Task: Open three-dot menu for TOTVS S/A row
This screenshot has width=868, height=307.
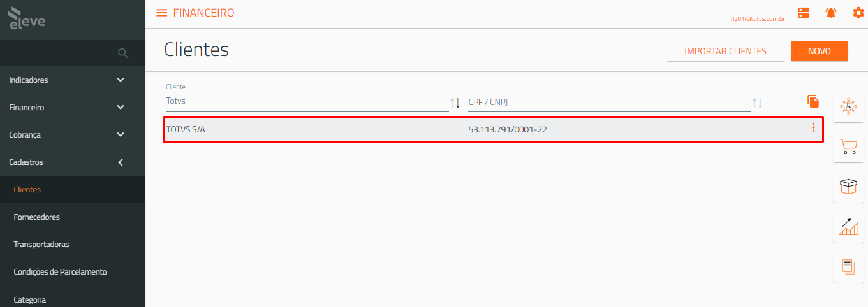Action: 813,128
